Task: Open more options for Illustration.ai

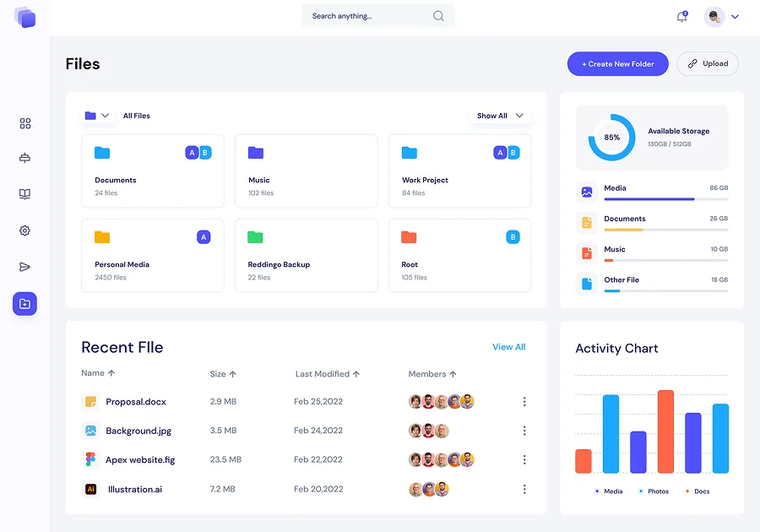Action: [x=524, y=490]
